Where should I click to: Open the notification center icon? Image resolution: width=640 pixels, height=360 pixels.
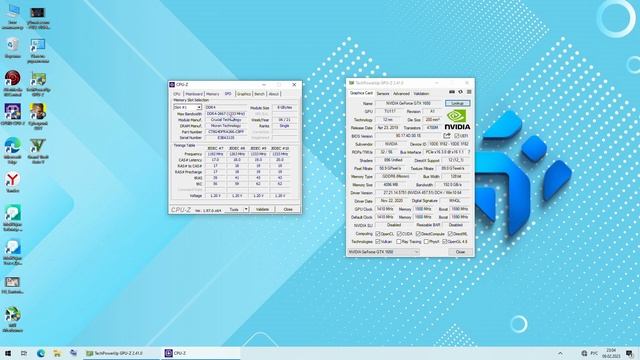click(x=630, y=353)
